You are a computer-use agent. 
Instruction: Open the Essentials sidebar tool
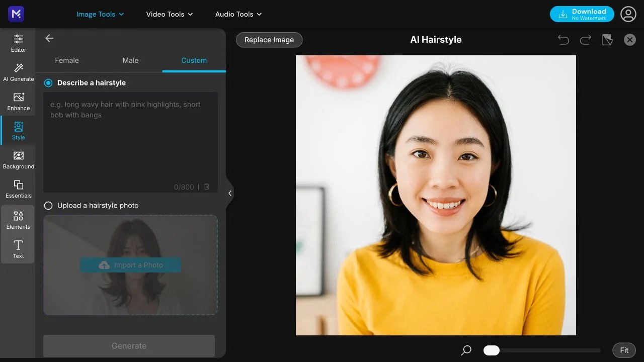[x=19, y=189]
